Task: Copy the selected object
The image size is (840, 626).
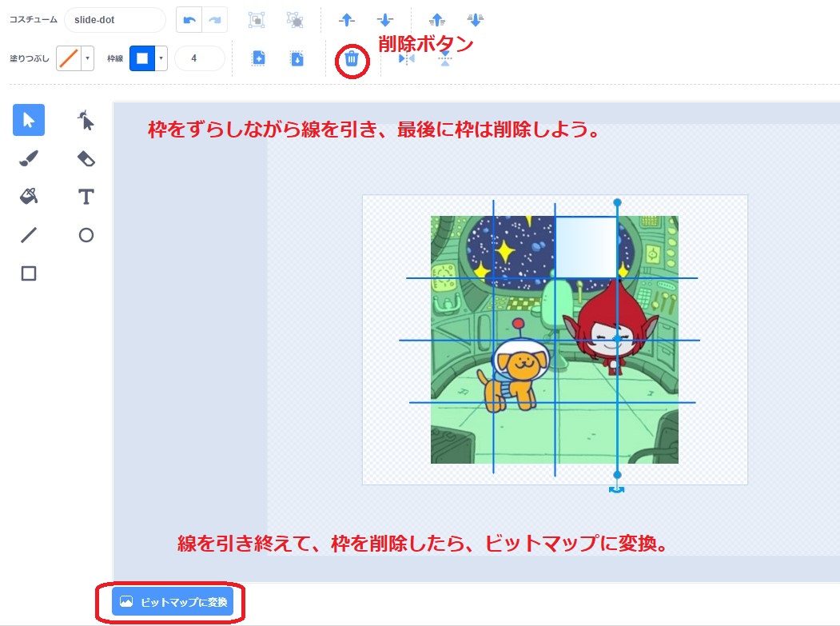Action: click(259, 58)
